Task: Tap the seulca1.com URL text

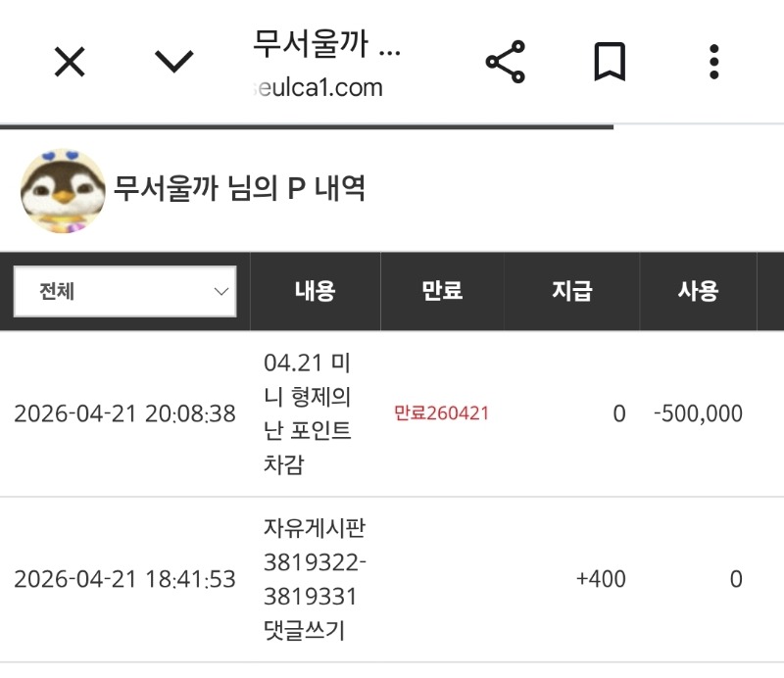Action: pyautogui.click(x=317, y=88)
